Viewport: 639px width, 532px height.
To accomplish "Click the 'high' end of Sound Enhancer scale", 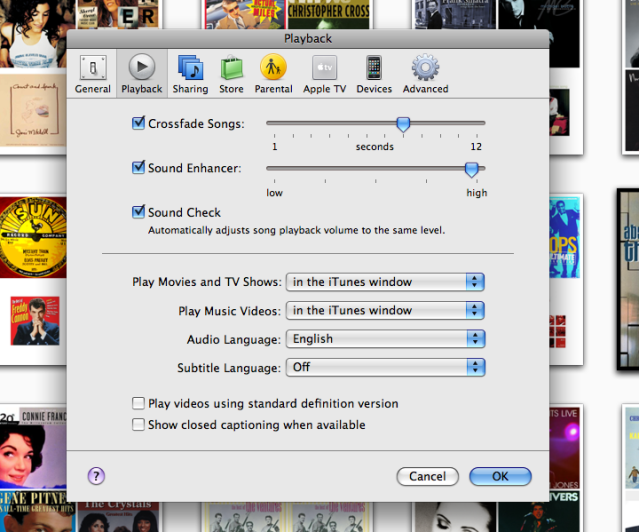I will coord(476,192).
